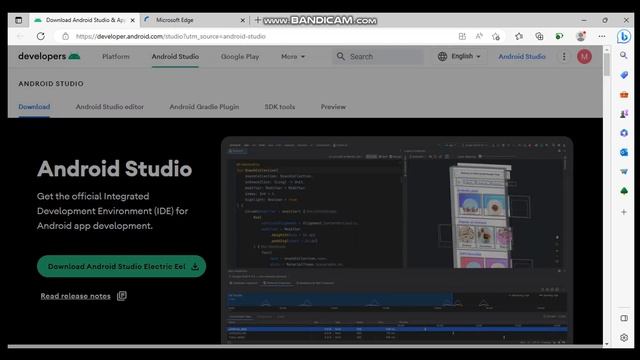Open Edge Settings and more menu
Screen dimensions: 640x360
(602, 36)
